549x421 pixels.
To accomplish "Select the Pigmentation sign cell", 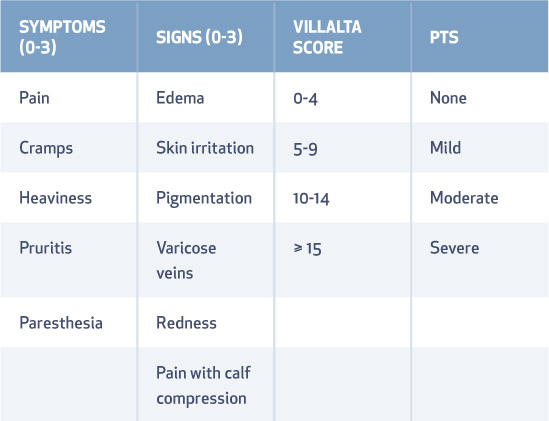I will pos(204,198).
